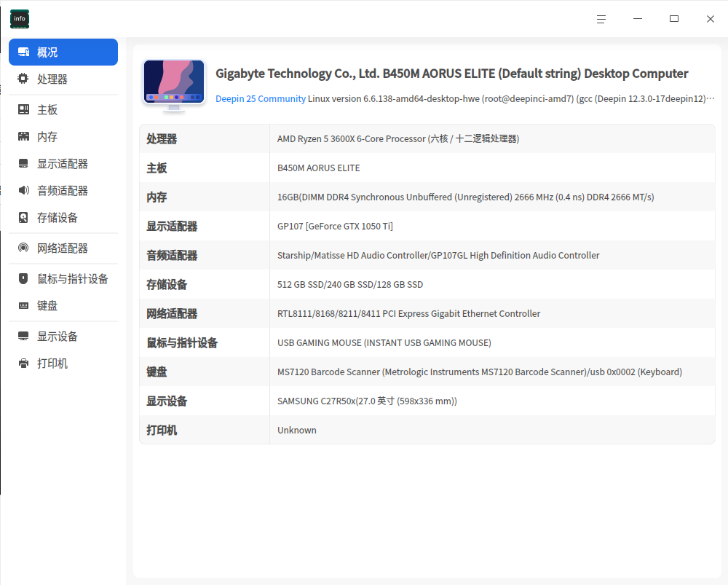The width and height of the screenshot is (728, 585).
Task: Click the 显示适配器 row label in table
Action: [172, 227]
